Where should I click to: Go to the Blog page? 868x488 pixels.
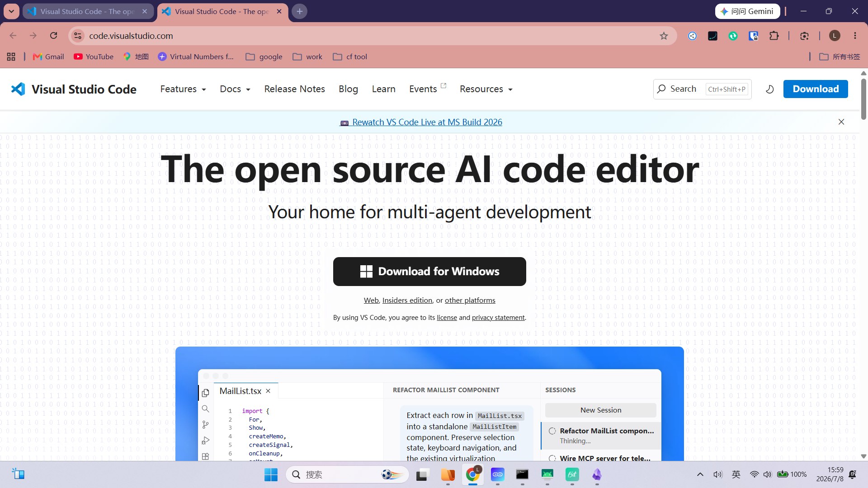tap(349, 89)
